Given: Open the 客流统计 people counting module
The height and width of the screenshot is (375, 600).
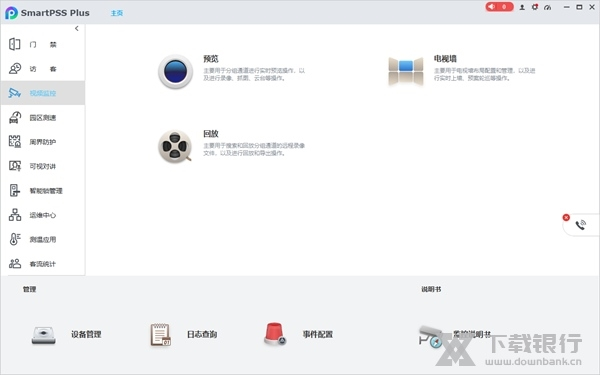Looking at the screenshot, I should (x=43, y=264).
